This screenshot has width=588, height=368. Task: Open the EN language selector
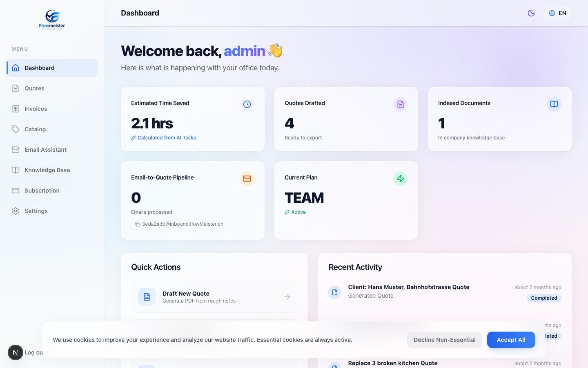pos(557,13)
